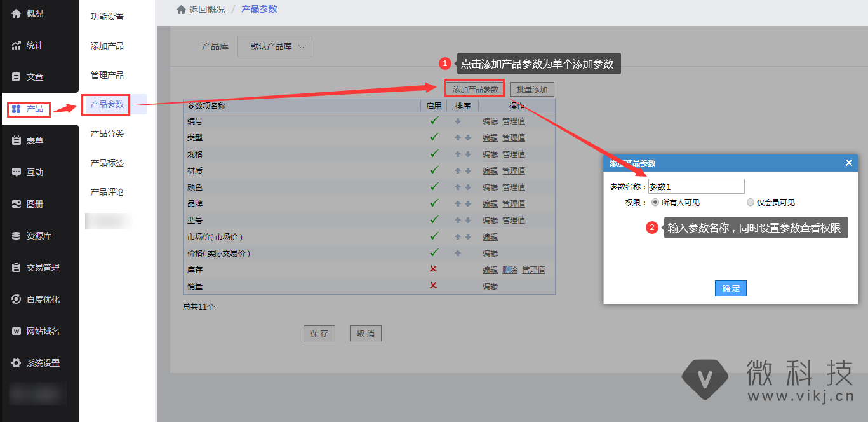
Task: Select the 所有人可见 radio button
Action: 655,202
